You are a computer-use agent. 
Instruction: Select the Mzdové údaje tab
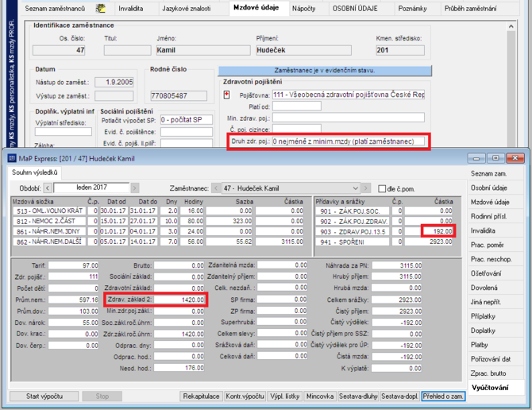[256, 7]
